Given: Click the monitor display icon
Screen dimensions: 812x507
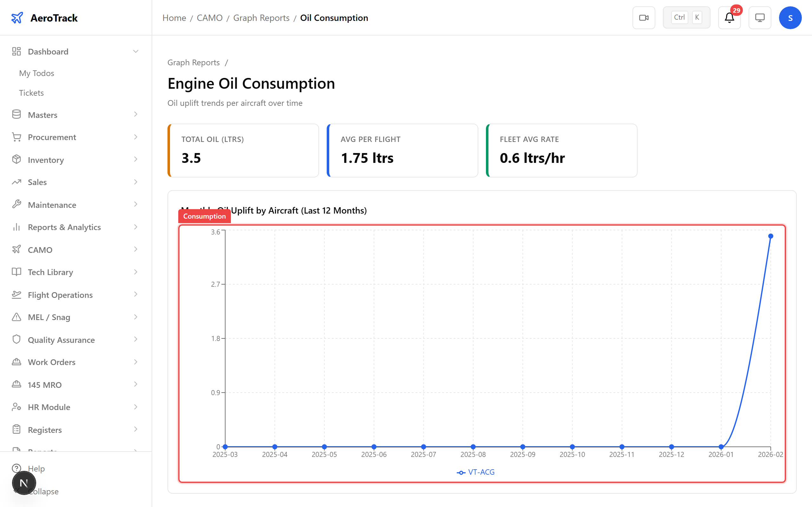Looking at the screenshot, I should coord(760,18).
